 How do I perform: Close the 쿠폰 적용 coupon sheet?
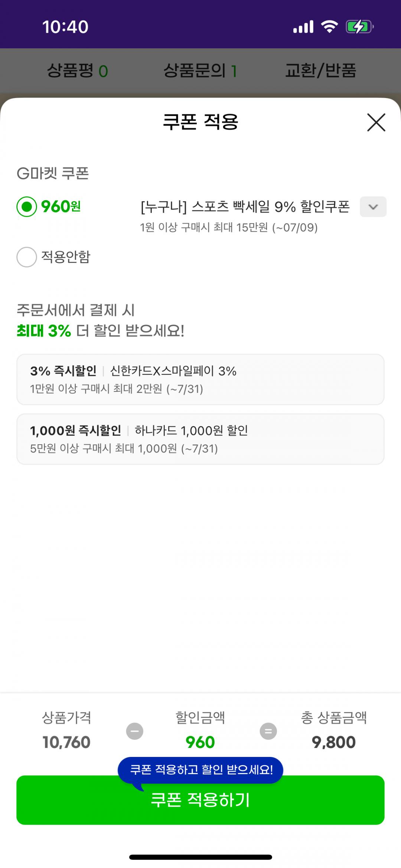[x=376, y=122]
